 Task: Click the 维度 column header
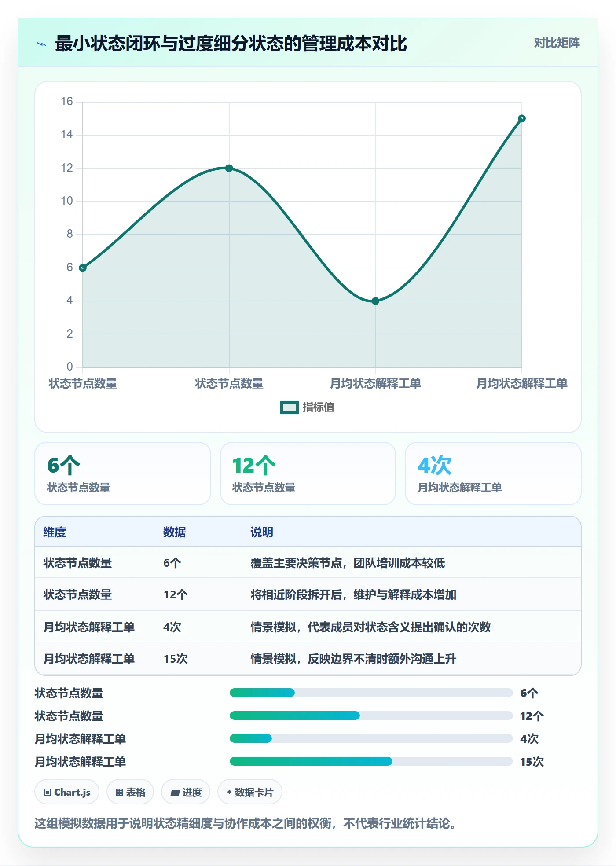[55, 532]
